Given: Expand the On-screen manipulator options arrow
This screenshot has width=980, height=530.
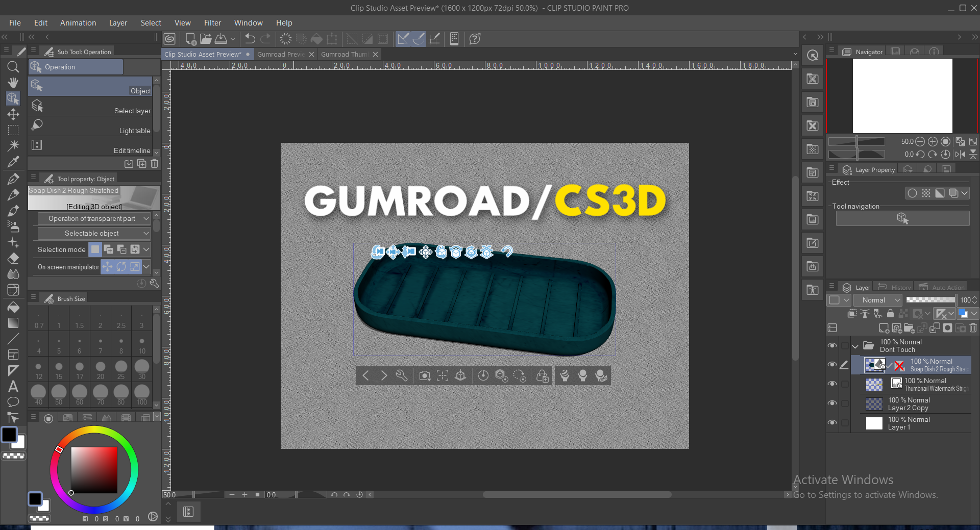Looking at the screenshot, I should [146, 266].
